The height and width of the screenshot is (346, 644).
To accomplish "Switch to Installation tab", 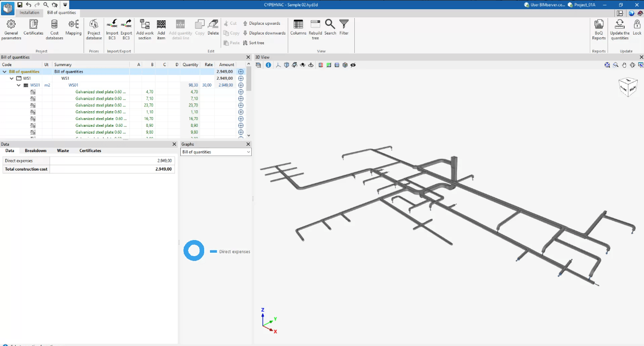I will [x=29, y=13].
